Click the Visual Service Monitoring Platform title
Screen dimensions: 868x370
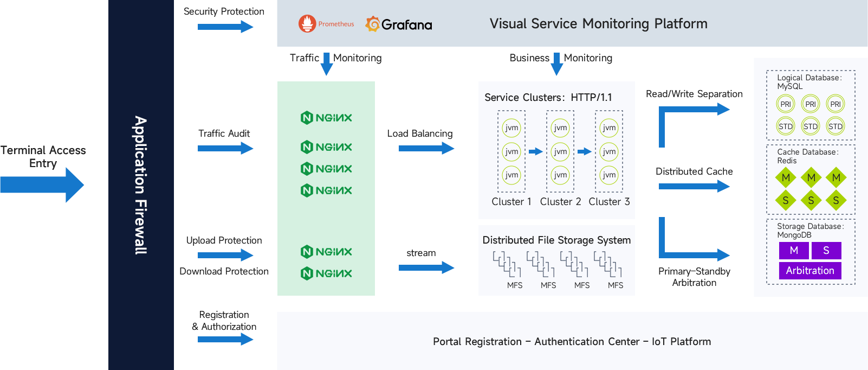pyautogui.click(x=599, y=24)
